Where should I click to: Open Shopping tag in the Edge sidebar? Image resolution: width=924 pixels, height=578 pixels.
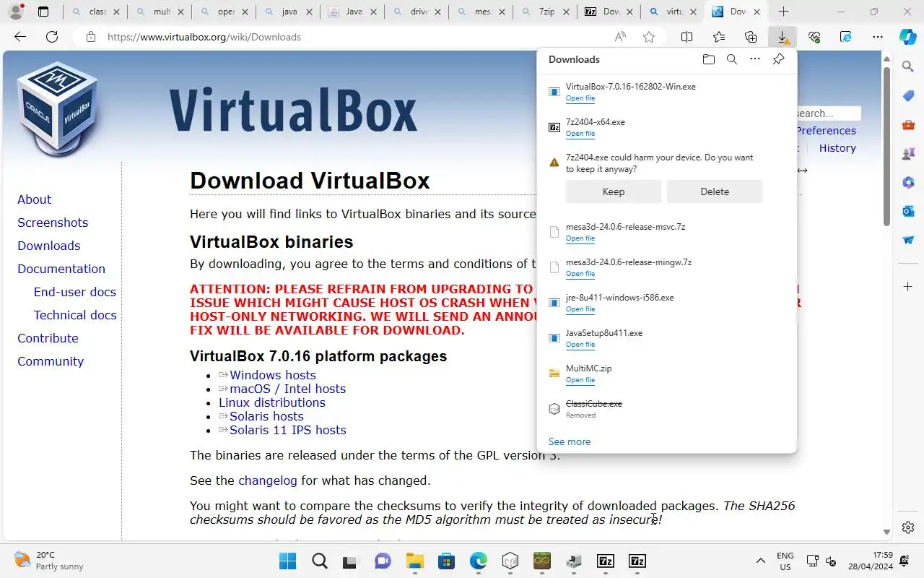tap(908, 95)
